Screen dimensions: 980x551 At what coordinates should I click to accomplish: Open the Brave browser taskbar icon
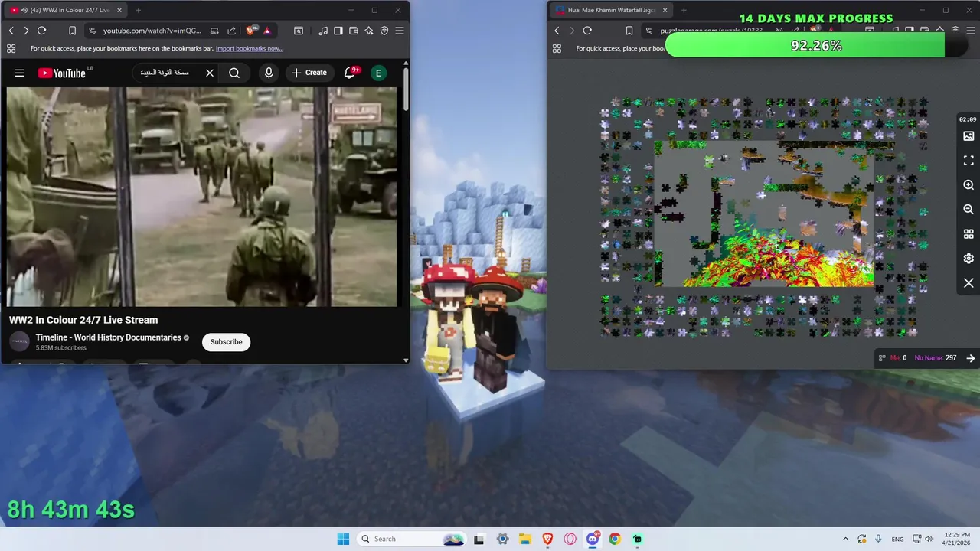pyautogui.click(x=547, y=539)
